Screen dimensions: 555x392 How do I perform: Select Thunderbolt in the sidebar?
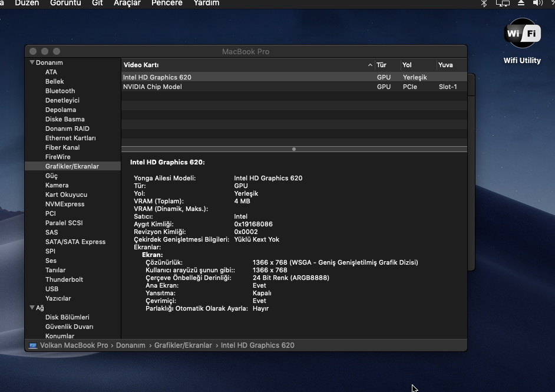pyautogui.click(x=64, y=279)
